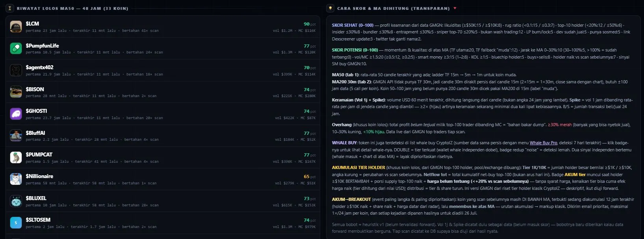Click the 'WHALE BUY:' label
Image resolution: width=644 pixels, height=239 pixels.
click(344, 143)
